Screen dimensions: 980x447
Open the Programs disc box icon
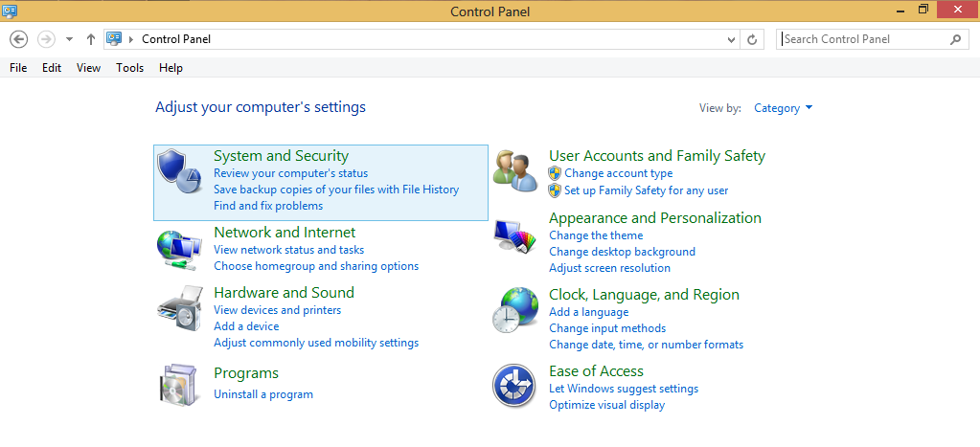click(180, 383)
